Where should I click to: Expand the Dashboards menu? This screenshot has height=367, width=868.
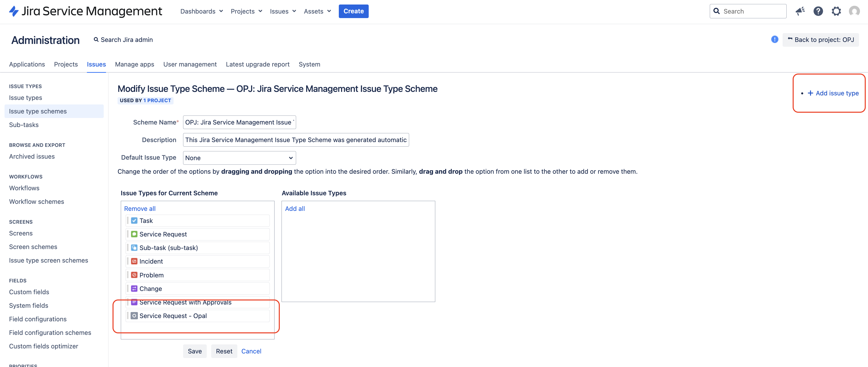click(x=201, y=11)
